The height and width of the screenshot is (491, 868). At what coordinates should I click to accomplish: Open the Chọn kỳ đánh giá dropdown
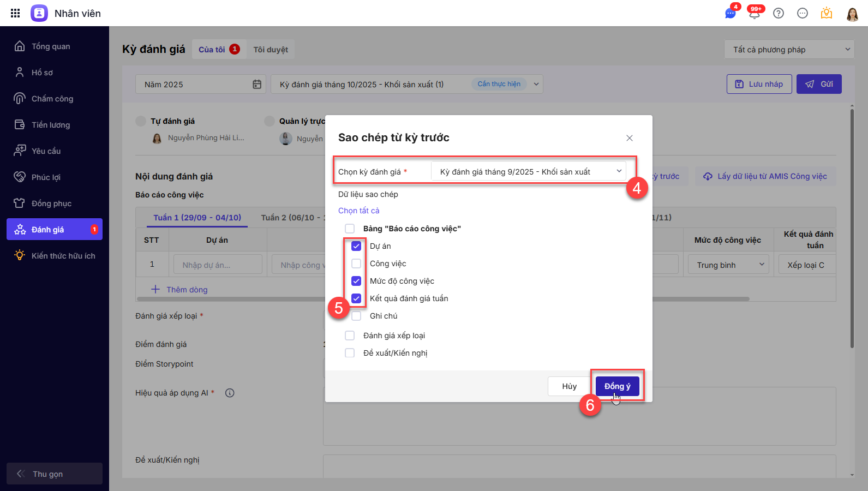coord(529,171)
